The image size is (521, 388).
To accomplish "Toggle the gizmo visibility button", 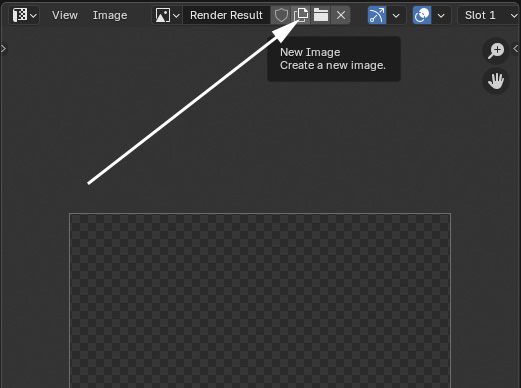I will point(377,15).
